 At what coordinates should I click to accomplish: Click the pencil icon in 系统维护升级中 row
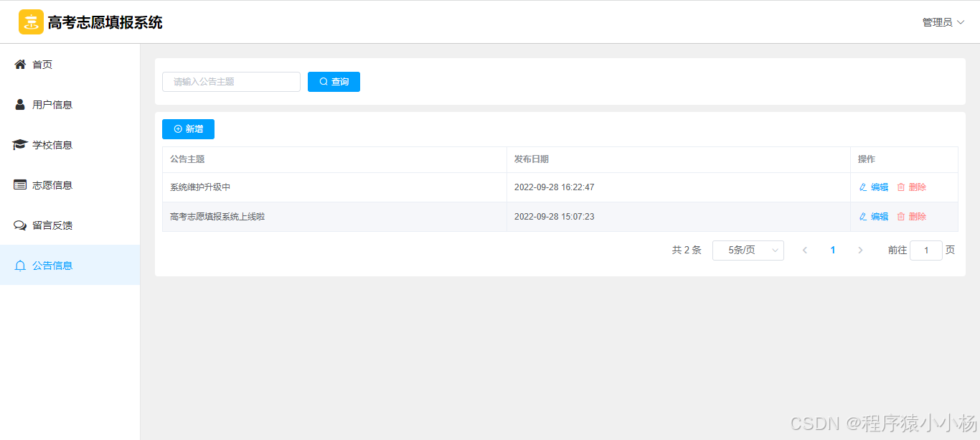click(863, 187)
